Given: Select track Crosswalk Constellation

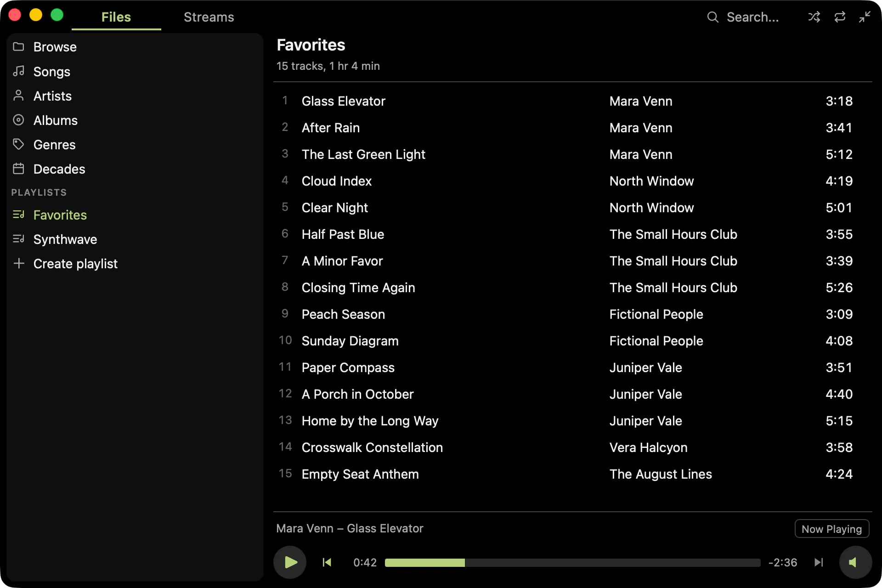Looking at the screenshot, I should [572, 447].
